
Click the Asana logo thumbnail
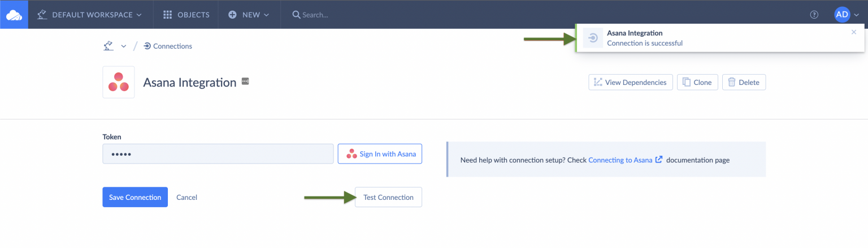click(119, 82)
